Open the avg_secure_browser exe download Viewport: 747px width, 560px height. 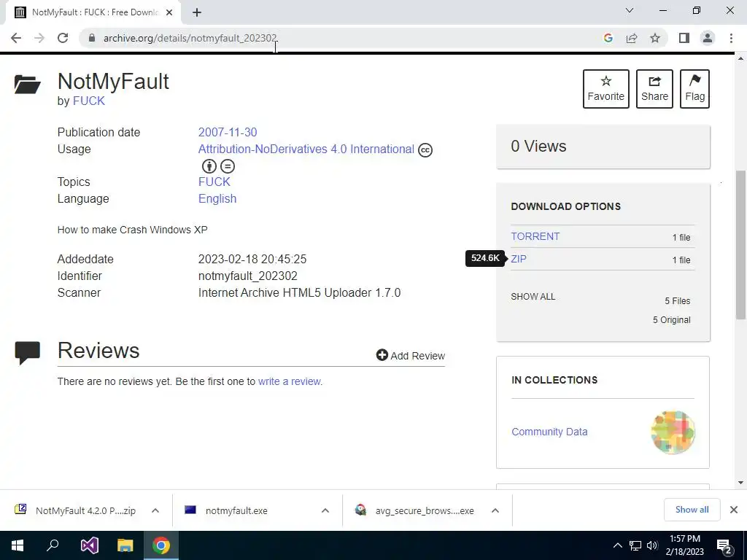(414, 510)
